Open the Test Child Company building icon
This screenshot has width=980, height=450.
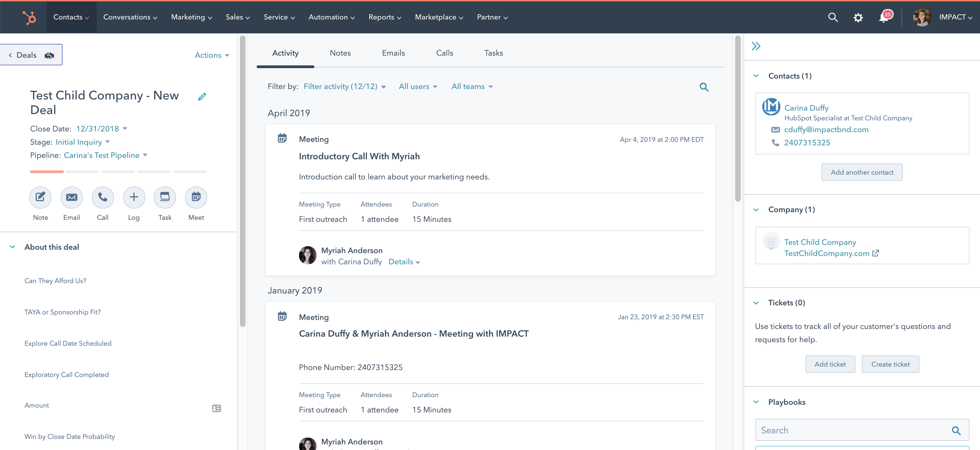point(771,241)
